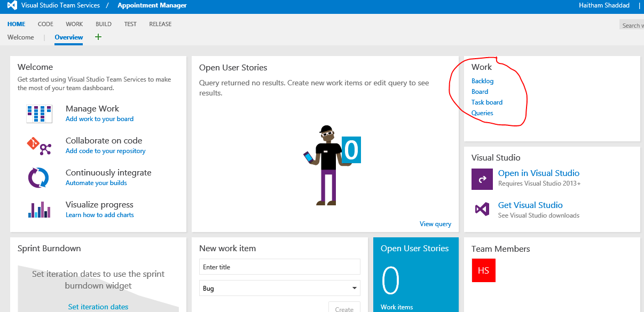Click the Visualize progress bar chart icon
644x312 pixels.
(39, 209)
